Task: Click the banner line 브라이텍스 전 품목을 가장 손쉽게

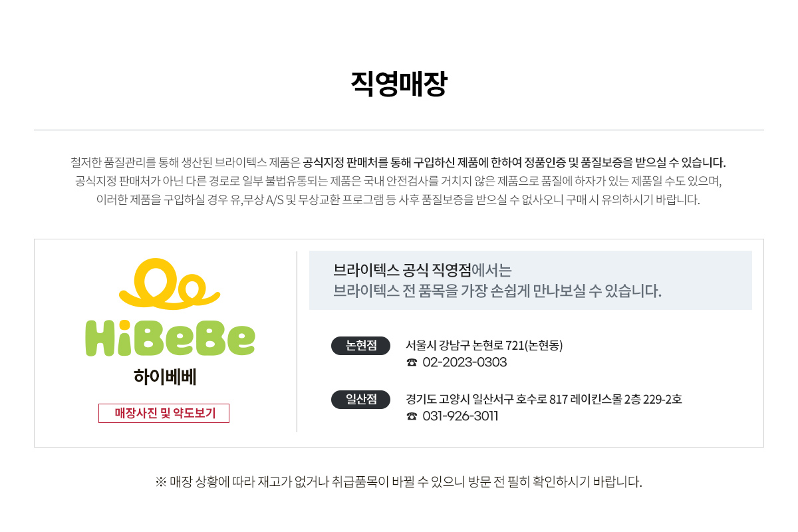Action: [497, 291]
